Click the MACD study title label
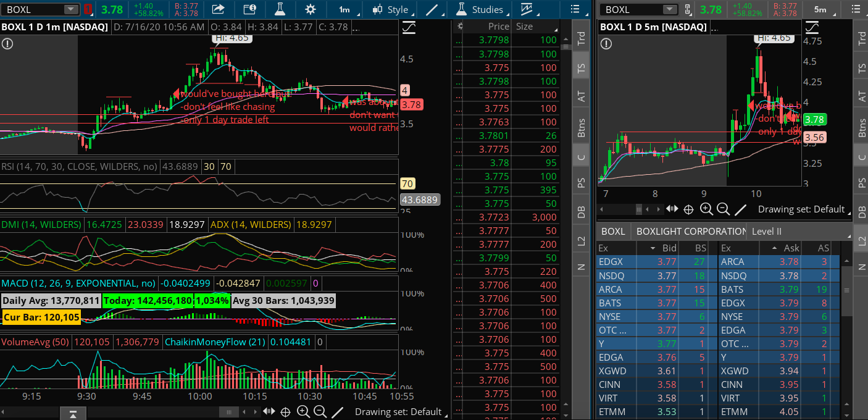Screen dimensions: 868x420 (x=78, y=283)
